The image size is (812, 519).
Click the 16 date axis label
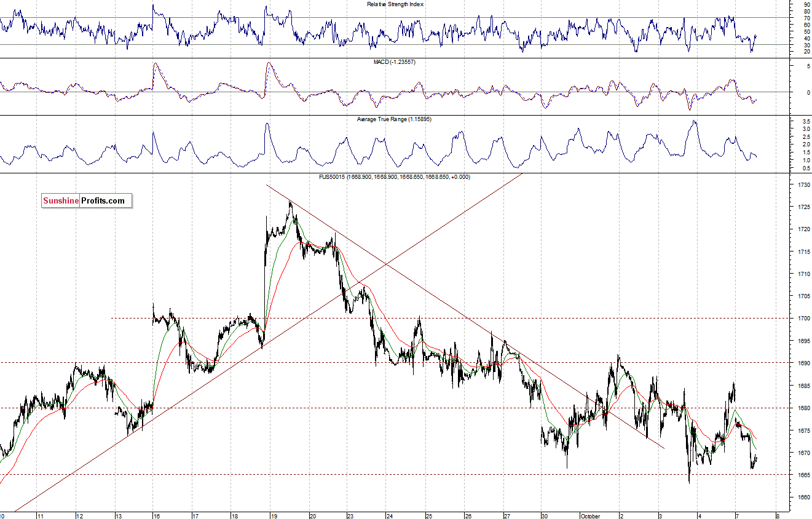point(157,515)
